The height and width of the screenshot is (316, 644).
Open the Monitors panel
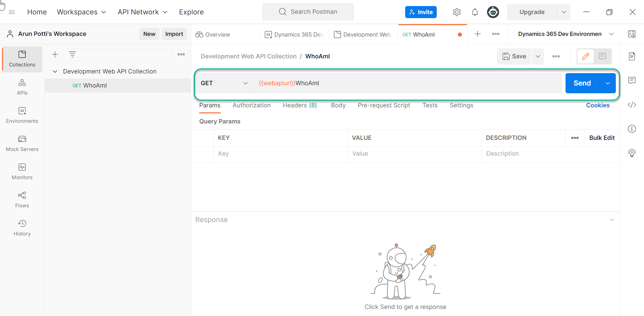coord(22,171)
